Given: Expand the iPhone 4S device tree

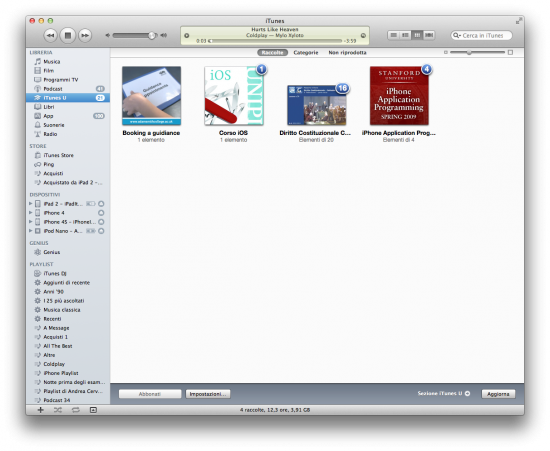Looking at the screenshot, I should (31, 222).
